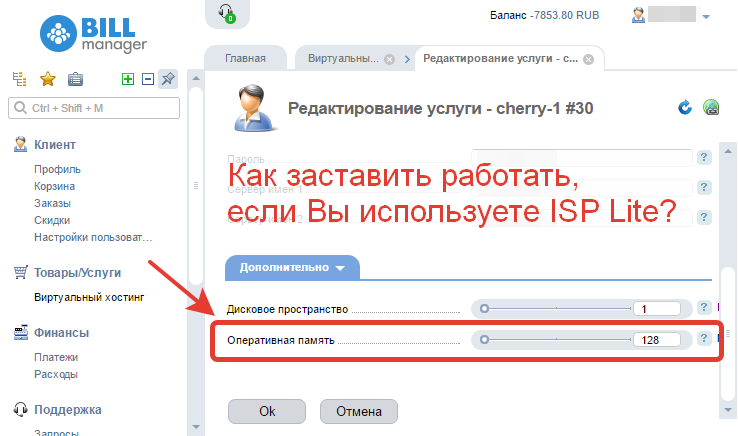Close the Редактирование услуги tab

(x=588, y=59)
